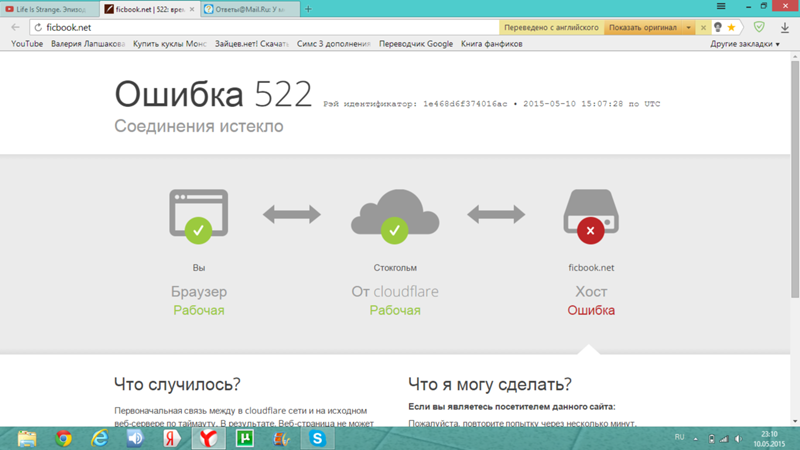Close the ficbook.net tab

tap(192, 9)
